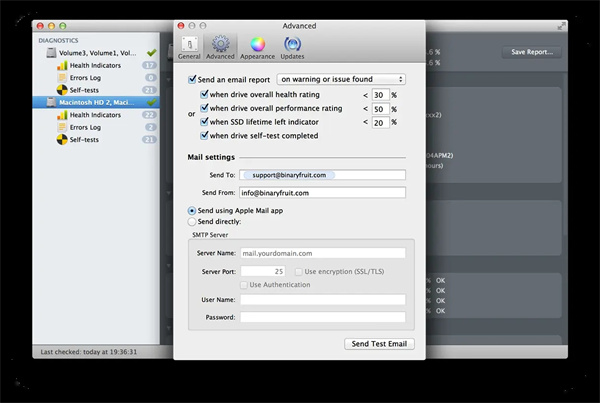Click the Send Test Email button

tap(379, 344)
